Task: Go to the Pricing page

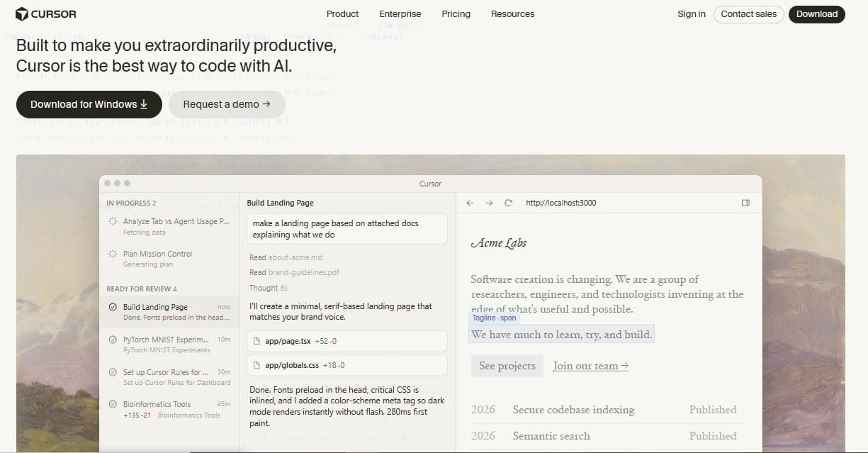Action: click(456, 14)
